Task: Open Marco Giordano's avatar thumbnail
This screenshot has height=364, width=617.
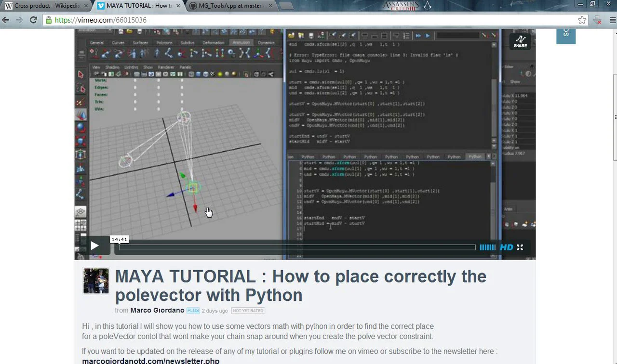Action: 96,281
